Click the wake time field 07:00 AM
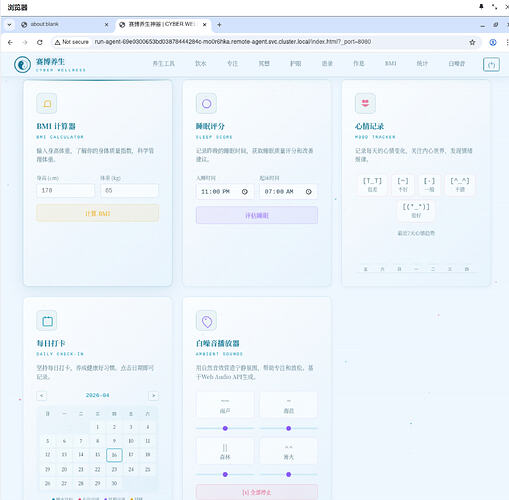Screen dimensions: 509x500 289,192
